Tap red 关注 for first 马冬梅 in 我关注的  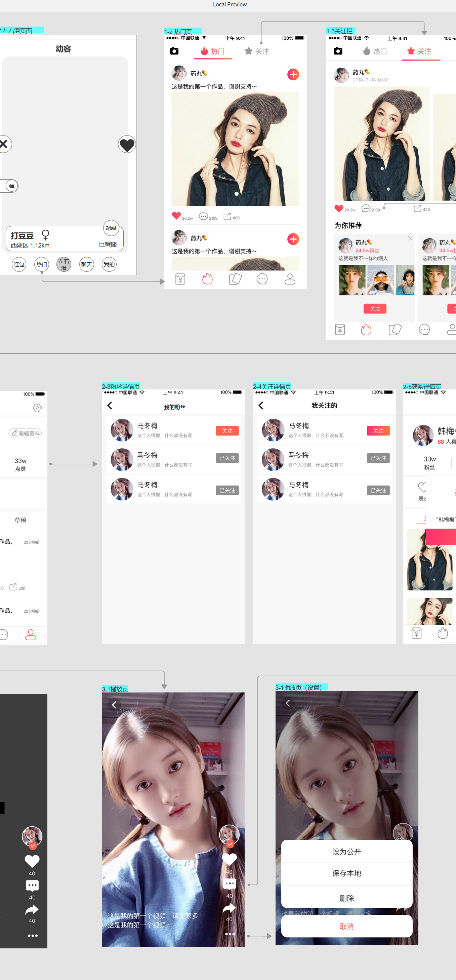pos(378,431)
